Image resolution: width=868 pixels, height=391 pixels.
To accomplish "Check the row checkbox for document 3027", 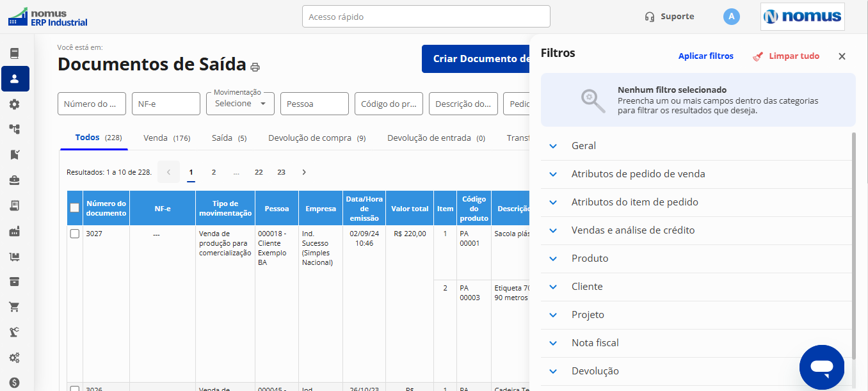I will coord(74,234).
